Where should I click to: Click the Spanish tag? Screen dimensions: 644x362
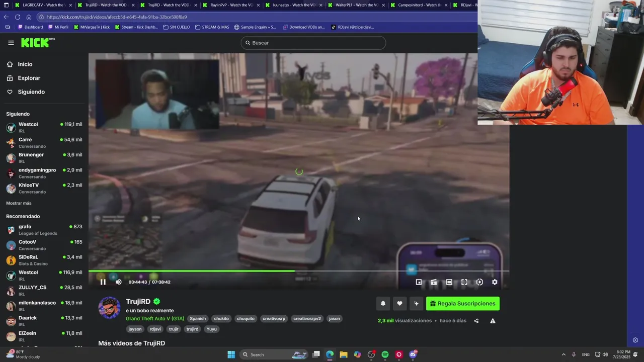pos(198,319)
